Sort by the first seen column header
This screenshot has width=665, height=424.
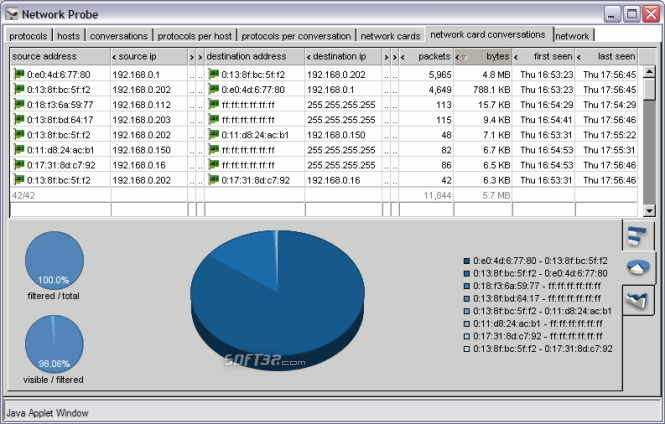point(546,56)
